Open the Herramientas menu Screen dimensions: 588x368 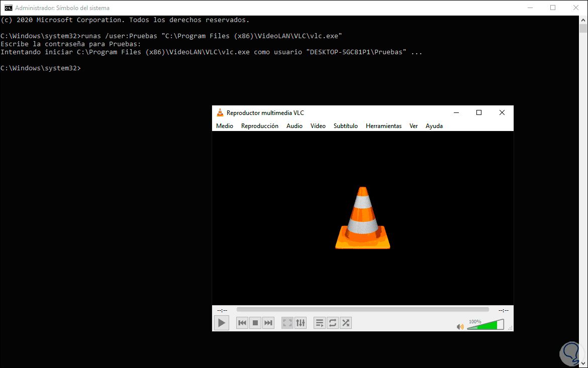383,126
